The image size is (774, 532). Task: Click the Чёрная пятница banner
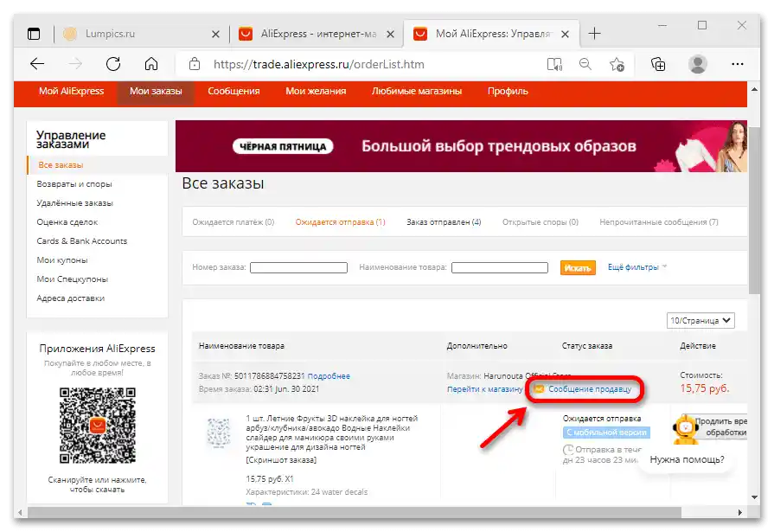[x=461, y=146]
